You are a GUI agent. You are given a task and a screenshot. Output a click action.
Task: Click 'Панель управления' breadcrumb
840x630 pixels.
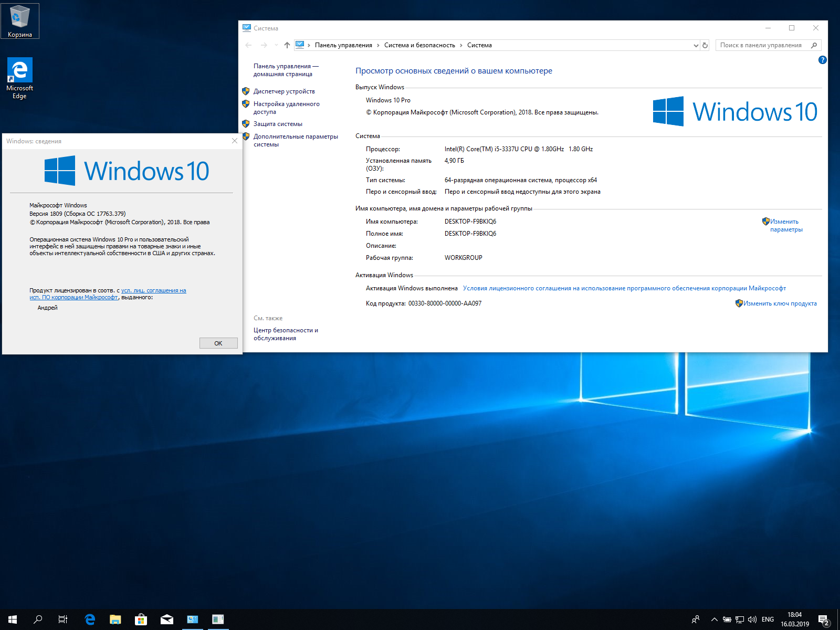(343, 45)
